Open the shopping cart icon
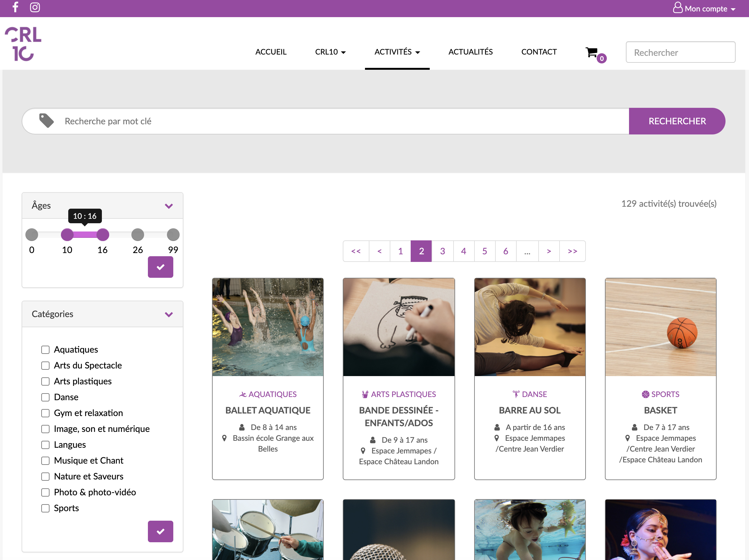 (x=592, y=52)
